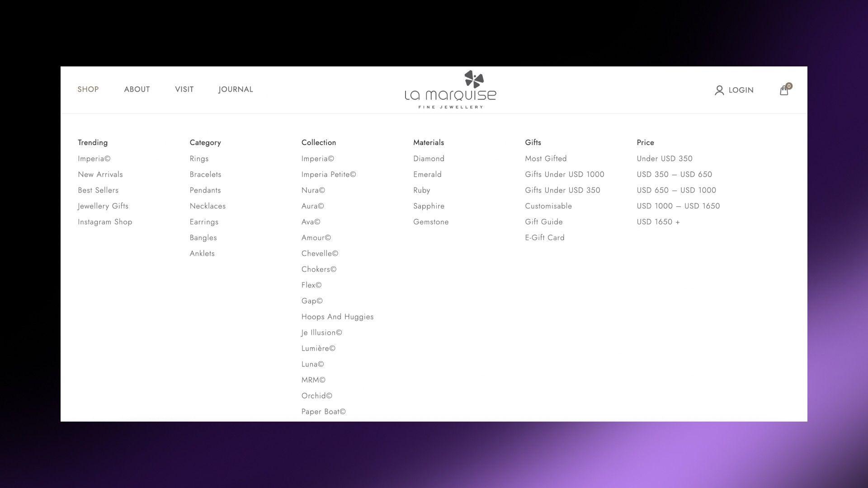Screen dimensions: 868x488
Task: Open the Anklets category
Action: [x=202, y=253]
